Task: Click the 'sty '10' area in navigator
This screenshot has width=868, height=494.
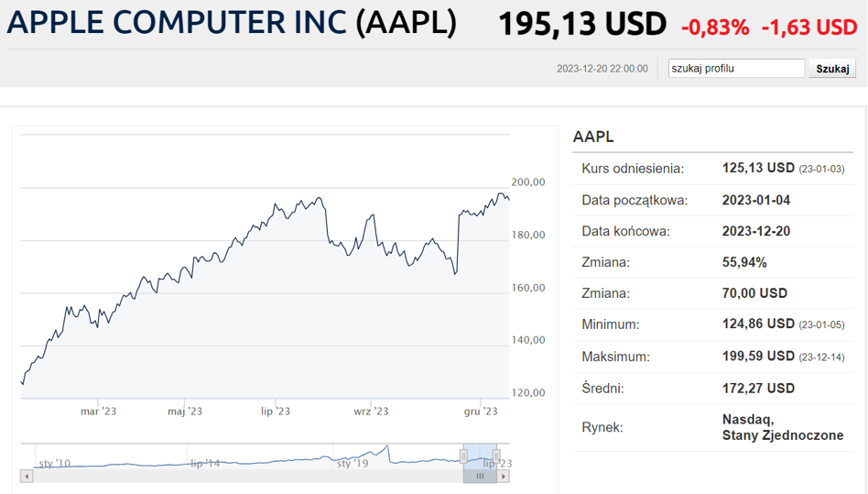Action: click(55, 464)
